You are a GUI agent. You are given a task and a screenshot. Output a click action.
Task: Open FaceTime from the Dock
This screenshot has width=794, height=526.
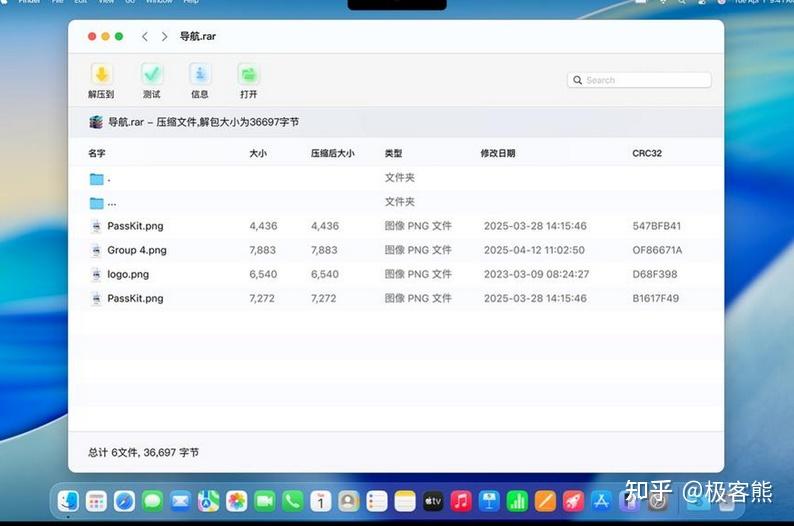coord(264,501)
